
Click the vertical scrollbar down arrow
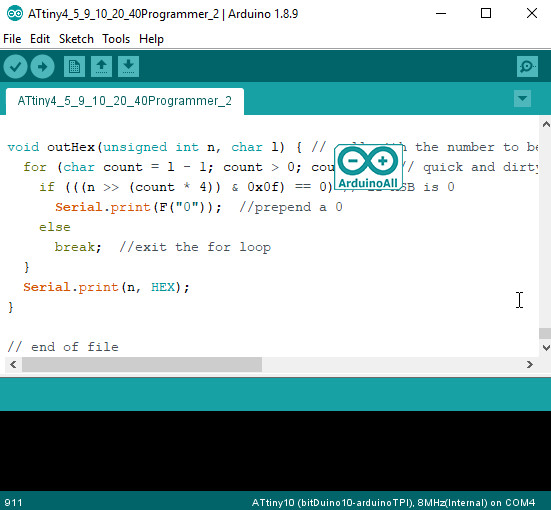545,348
